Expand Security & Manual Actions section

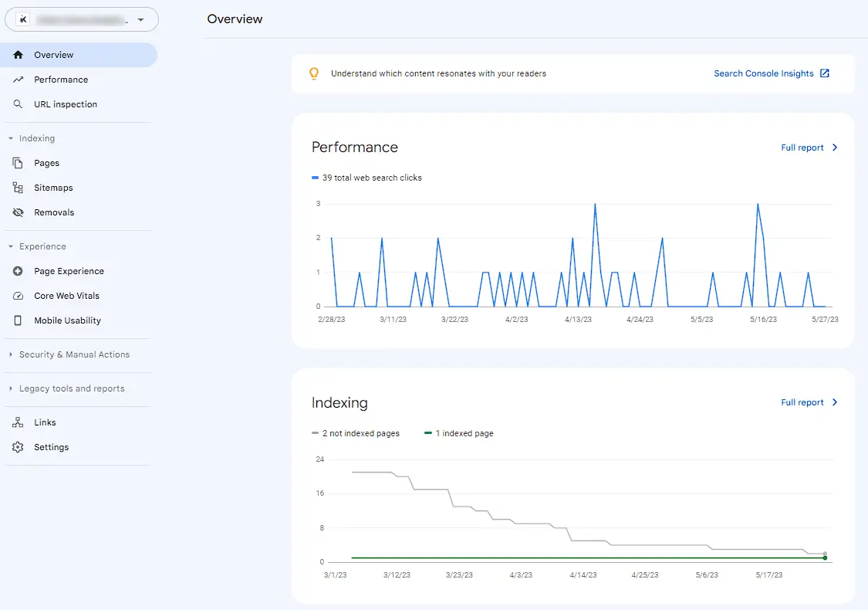click(x=11, y=354)
